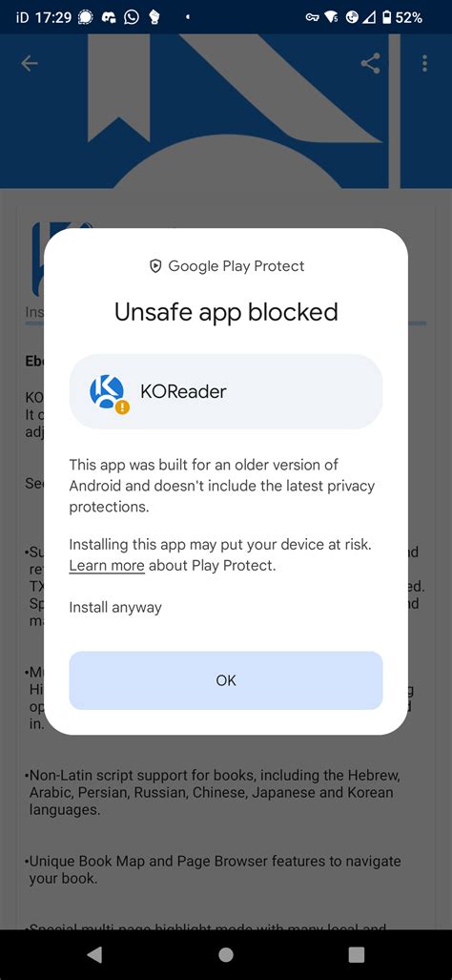Image resolution: width=452 pixels, height=980 pixels.
Task: Tap the Wi-Fi status icon
Action: tap(332, 17)
